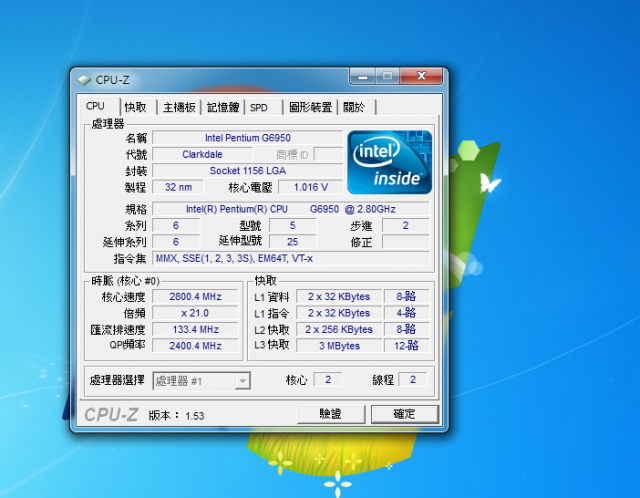Click L3 cache value 3 MBytes
Image resolution: width=640 pixels, height=498 pixels.
[x=339, y=346]
